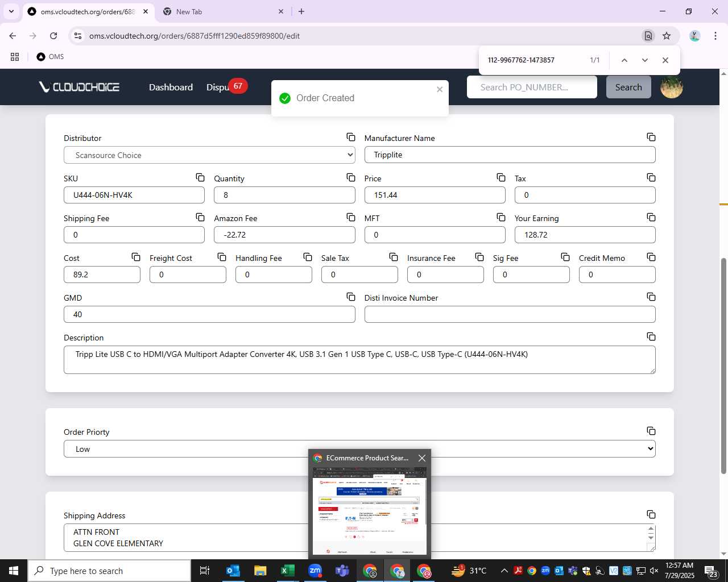Open File Explorer from the taskbar

(260, 571)
